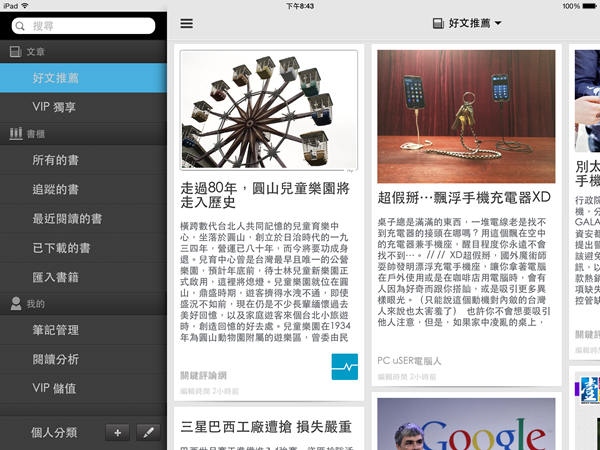Open 追蹤的書 in the sidebar

83,189
